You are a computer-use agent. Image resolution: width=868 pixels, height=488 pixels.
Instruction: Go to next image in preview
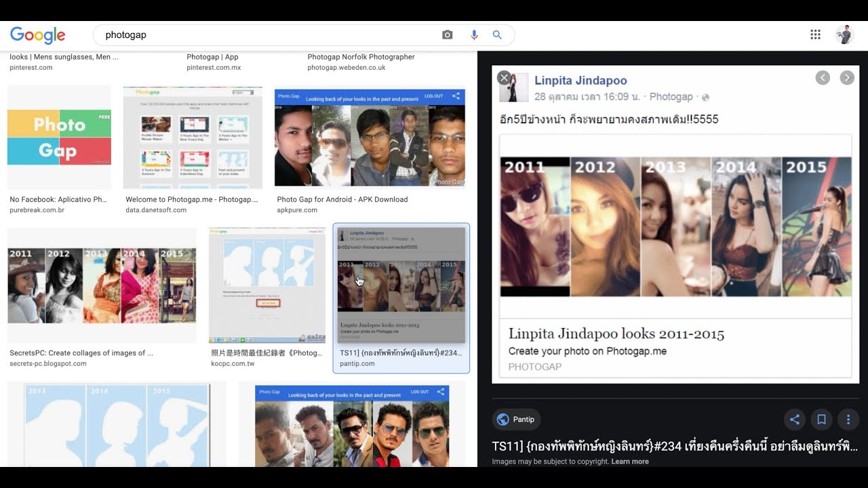click(x=847, y=78)
